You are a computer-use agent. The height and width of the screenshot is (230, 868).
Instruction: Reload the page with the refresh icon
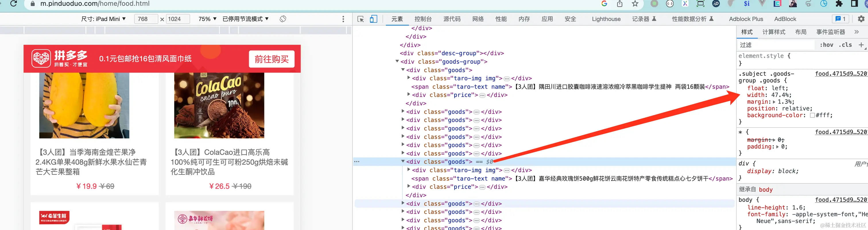click(13, 4)
